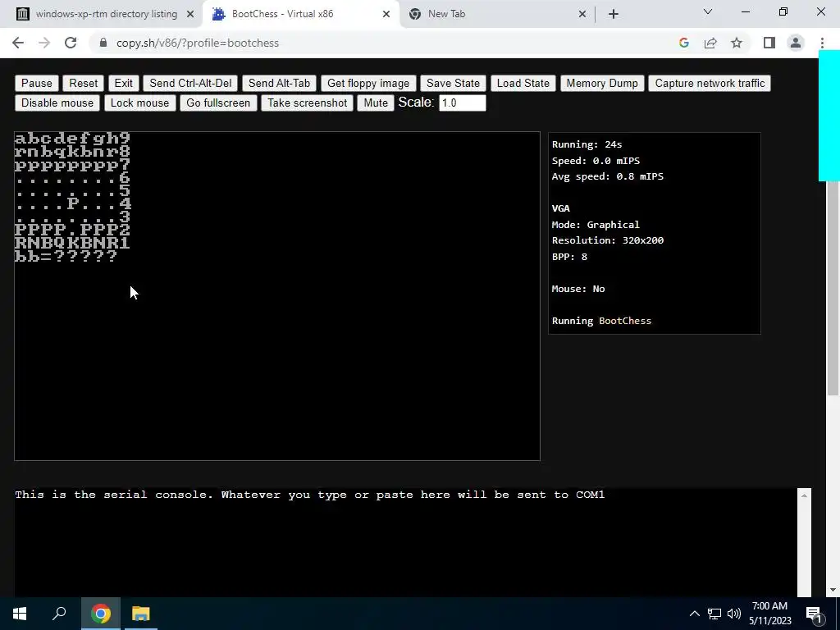Click Send Alt-Tab button

[279, 83]
